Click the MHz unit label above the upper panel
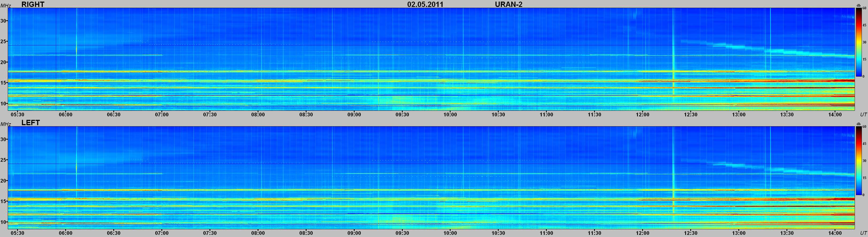The width and height of the screenshot is (868, 237). click(5, 6)
